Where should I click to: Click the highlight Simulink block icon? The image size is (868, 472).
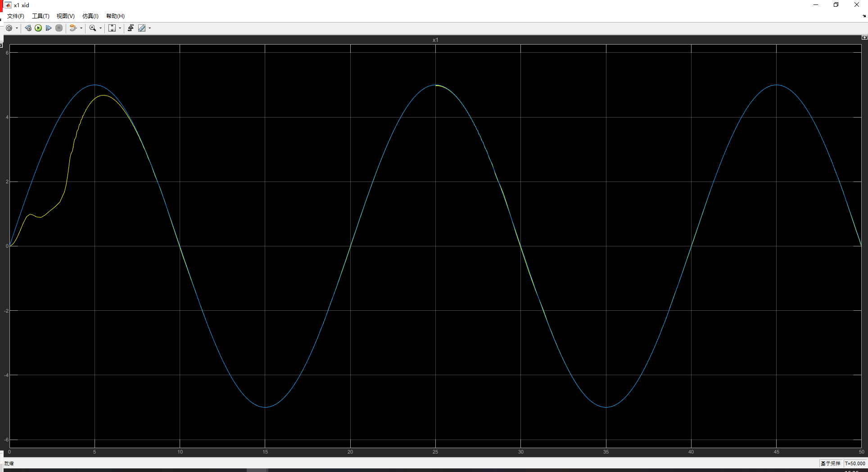pyautogui.click(x=73, y=28)
